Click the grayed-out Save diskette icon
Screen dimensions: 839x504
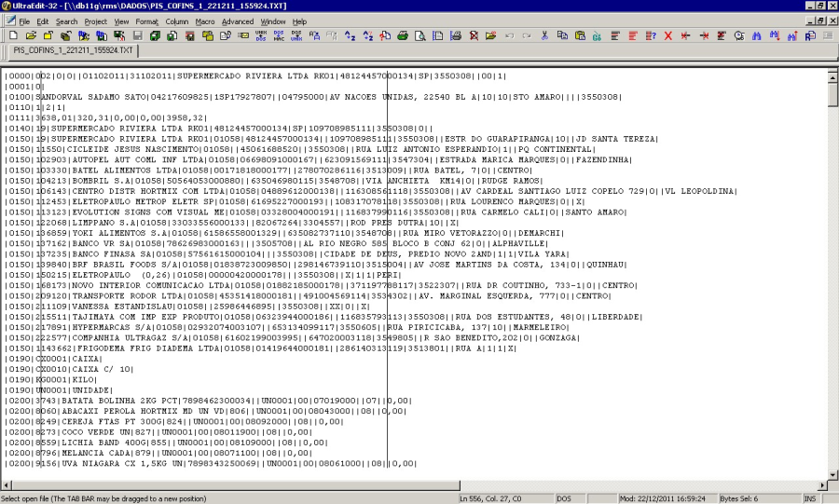click(138, 35)
